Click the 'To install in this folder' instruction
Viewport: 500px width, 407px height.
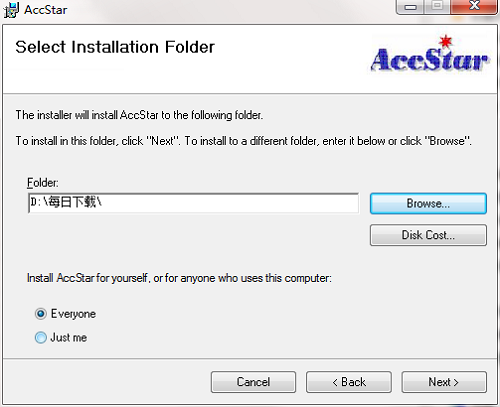244,141
